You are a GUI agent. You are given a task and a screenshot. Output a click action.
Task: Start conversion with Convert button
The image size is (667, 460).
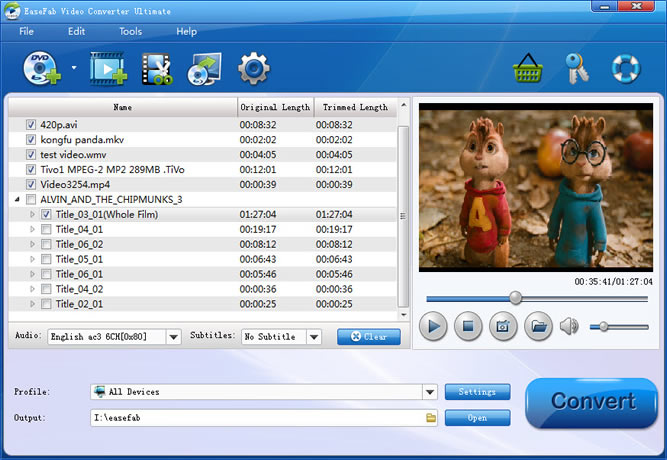coord(592,402)
